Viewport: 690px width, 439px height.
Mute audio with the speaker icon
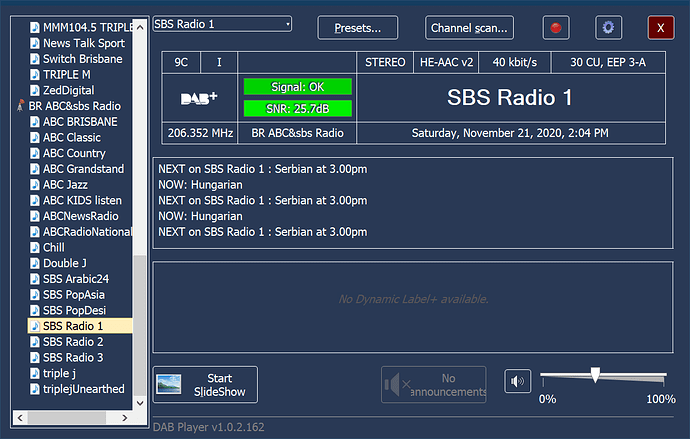[x=517, y=383]
